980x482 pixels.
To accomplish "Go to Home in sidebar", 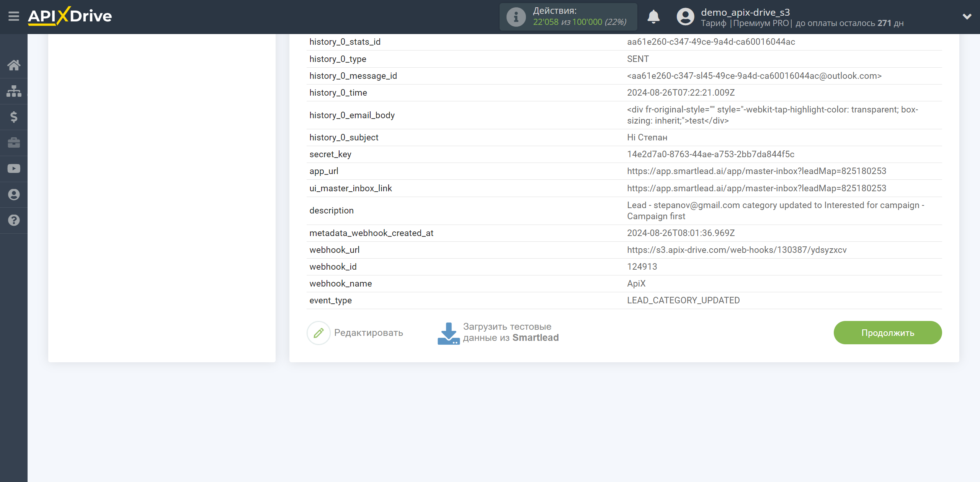I will (14, 65).
